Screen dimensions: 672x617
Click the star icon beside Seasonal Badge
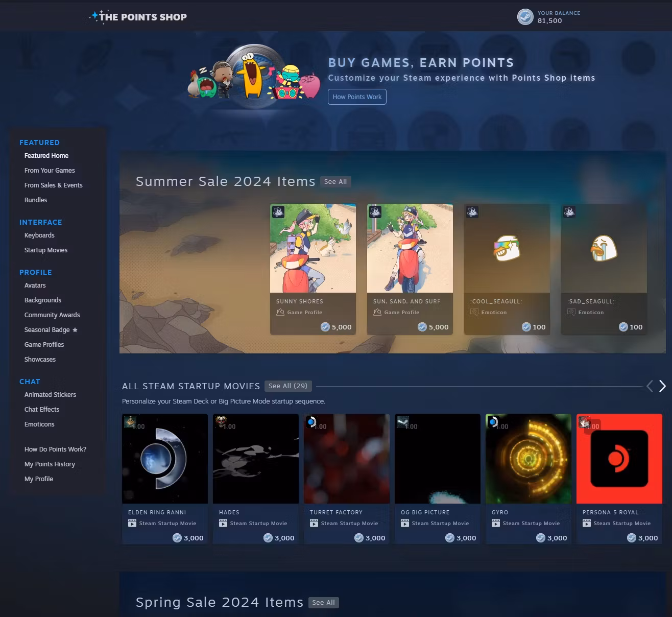pyautogui.click(x=75, y=330)
